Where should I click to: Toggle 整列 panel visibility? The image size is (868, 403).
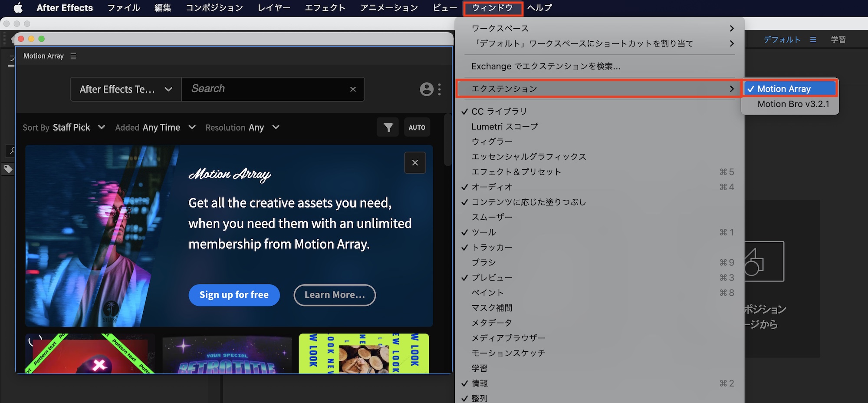[600, 398]
